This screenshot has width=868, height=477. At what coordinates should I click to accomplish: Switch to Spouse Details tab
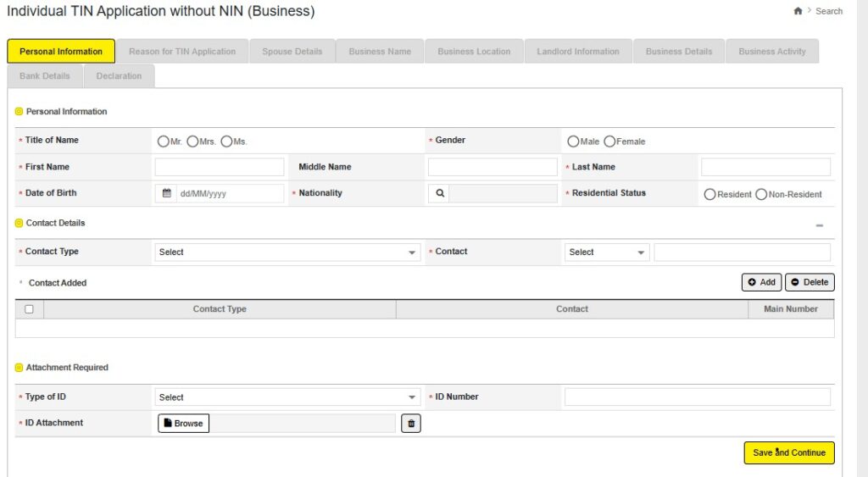point(292,52)
